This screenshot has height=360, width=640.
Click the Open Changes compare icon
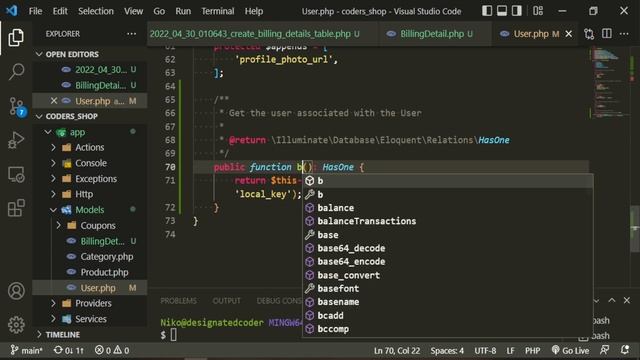[589, 34]
